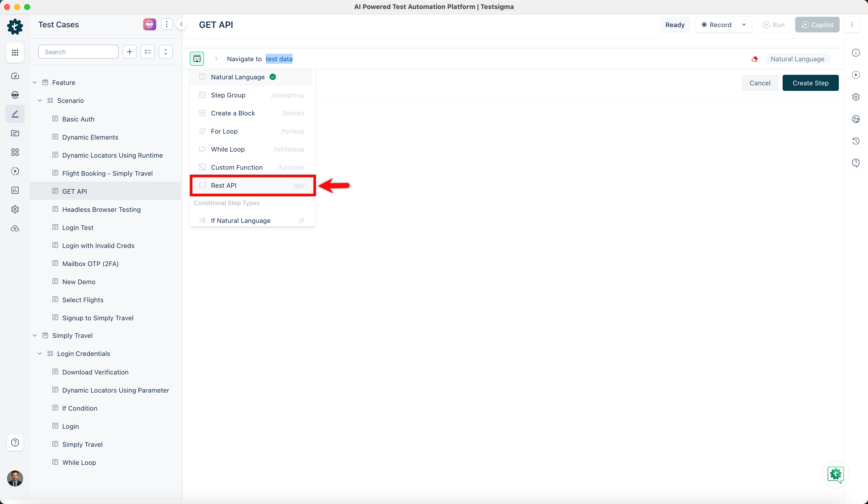Collapse the Simply Travel folder
The width and height of the screenshot is (868, 504).
coord(35,335)
